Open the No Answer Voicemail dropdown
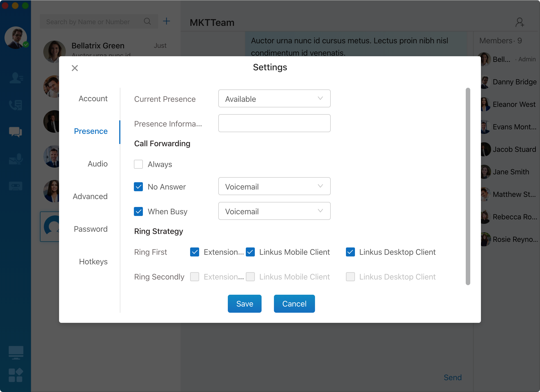 274,186
